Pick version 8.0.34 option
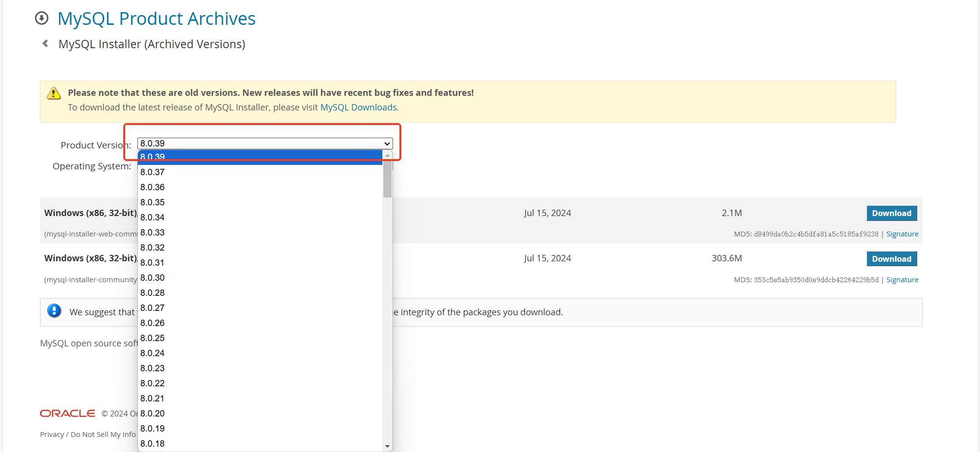 [x=260, y=217]
